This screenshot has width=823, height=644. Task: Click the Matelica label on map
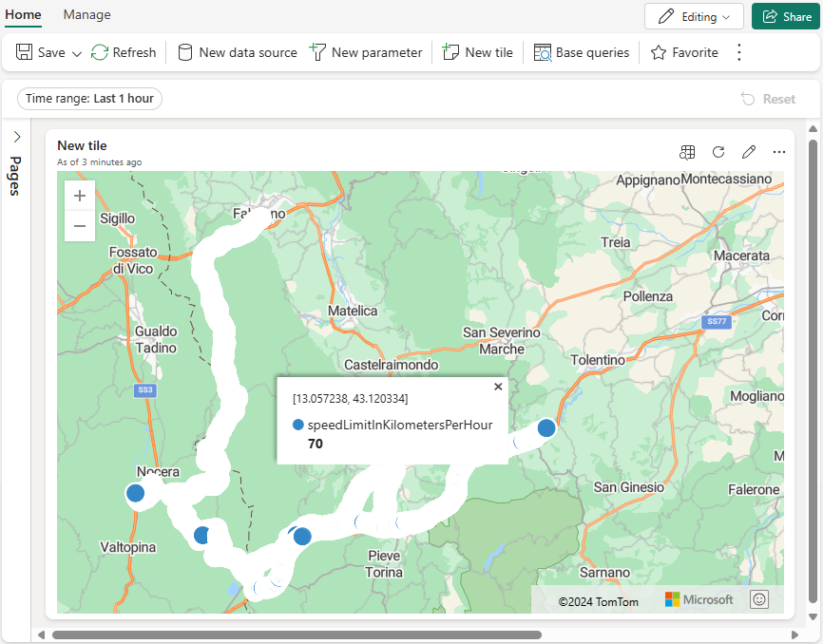(x=353, y=311)
